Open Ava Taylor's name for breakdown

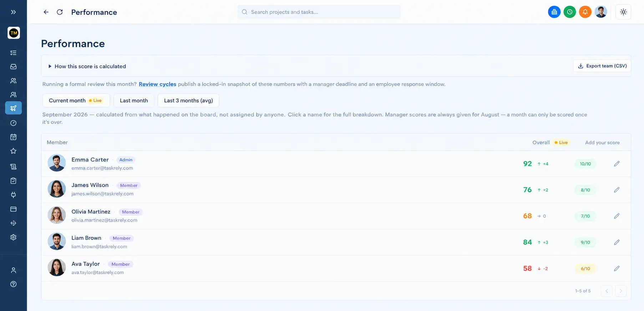click(x=86, y=264)
